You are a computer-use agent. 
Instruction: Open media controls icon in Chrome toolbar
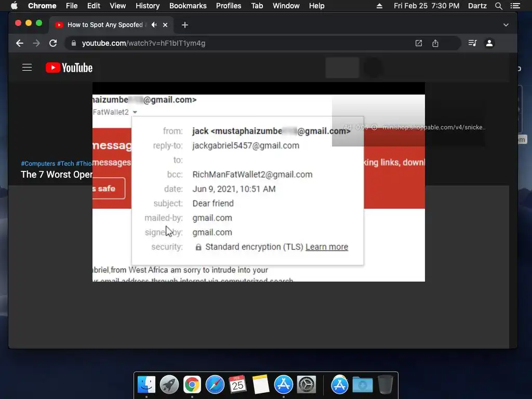click(x=472, y=43)
